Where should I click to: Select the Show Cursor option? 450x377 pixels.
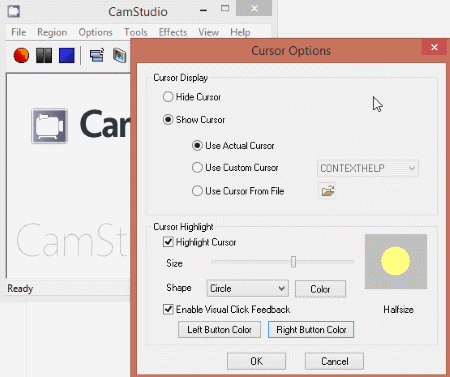point(168,119)
